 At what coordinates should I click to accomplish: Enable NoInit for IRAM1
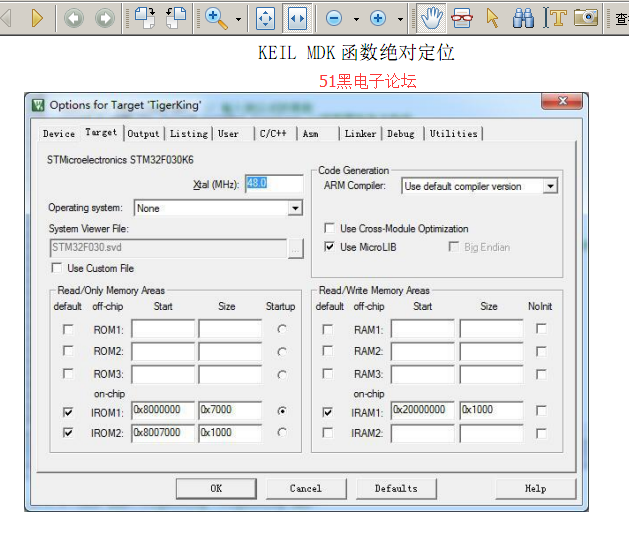(x=541, y=411)
